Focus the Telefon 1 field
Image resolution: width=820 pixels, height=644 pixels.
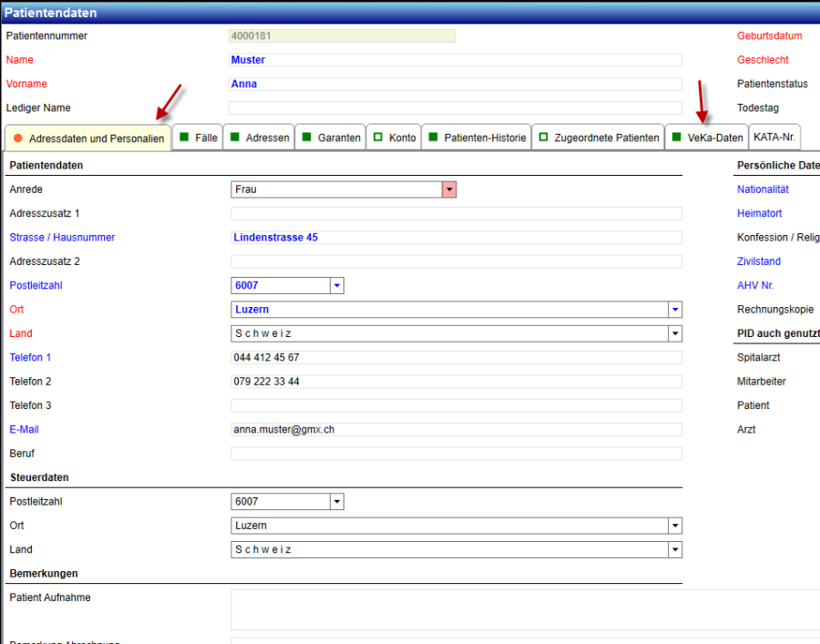tap(456, 357)
